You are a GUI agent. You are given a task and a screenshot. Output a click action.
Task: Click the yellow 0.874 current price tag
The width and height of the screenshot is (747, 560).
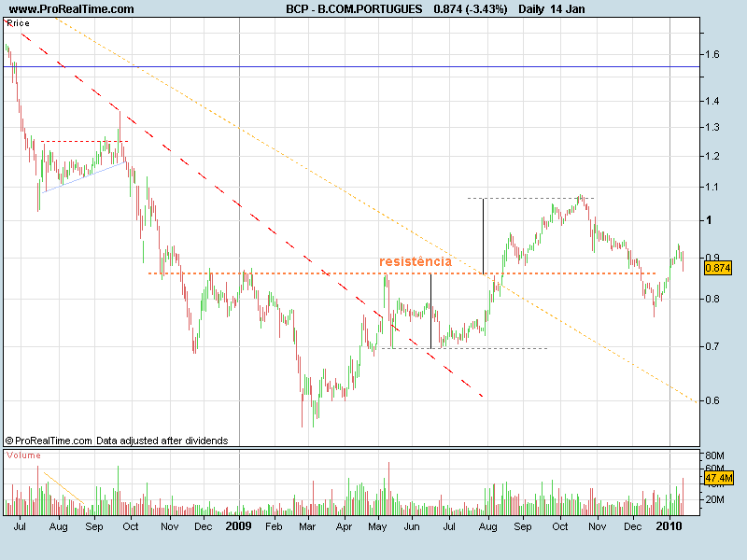pyautogui.click(x=718, y=268)
